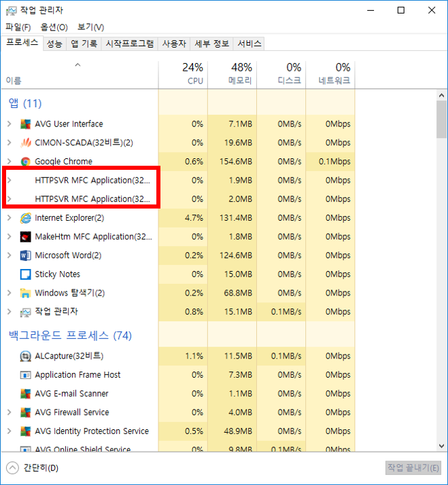Click the AVG Firewall Service icon
Image resolution: width=448 pixels, height=485 pixels.
pyautogui.click(x=25, y=412)
